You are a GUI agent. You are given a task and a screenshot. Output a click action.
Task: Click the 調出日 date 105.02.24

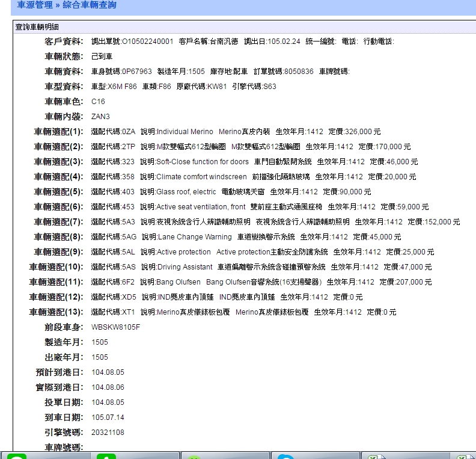pyautogui.click(x=283, y=42)
